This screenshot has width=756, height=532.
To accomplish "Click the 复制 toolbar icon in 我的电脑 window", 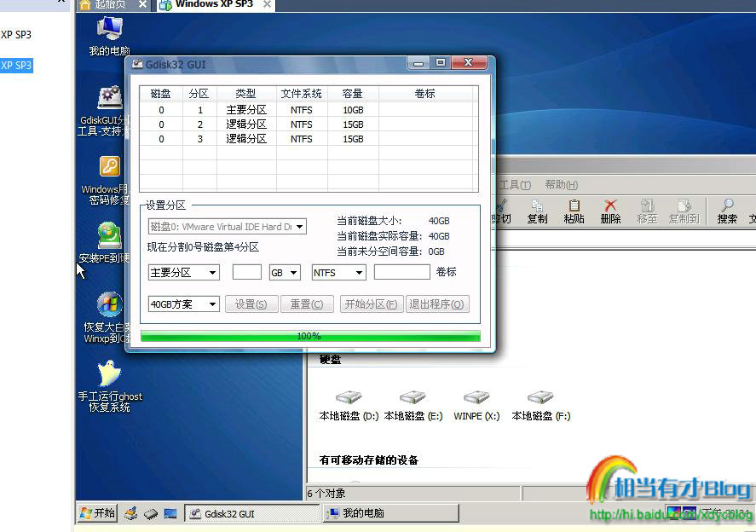I will (537, 211).
